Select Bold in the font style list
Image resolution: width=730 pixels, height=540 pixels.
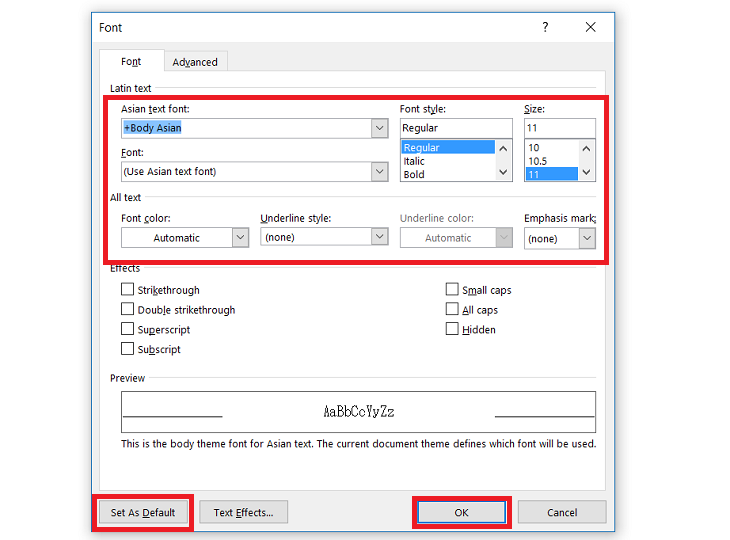[x=447, y=175]
